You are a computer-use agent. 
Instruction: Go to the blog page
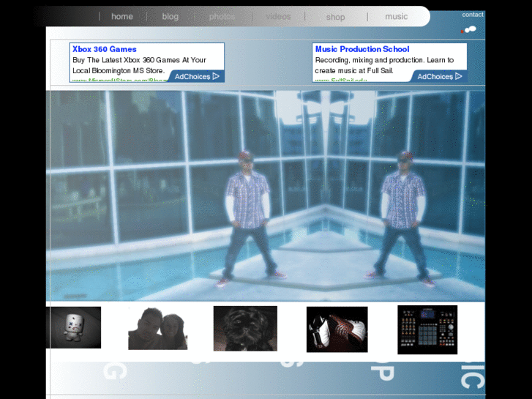170,16
